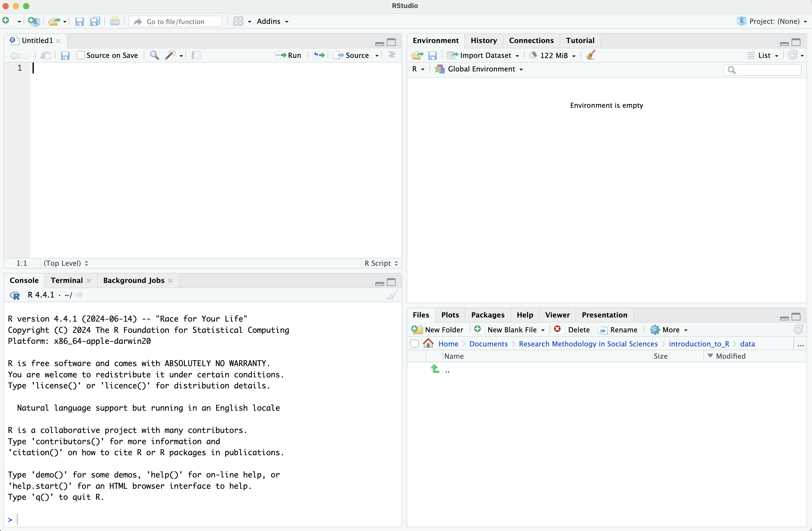View the current working directory arrow in console

pos(79,295)
